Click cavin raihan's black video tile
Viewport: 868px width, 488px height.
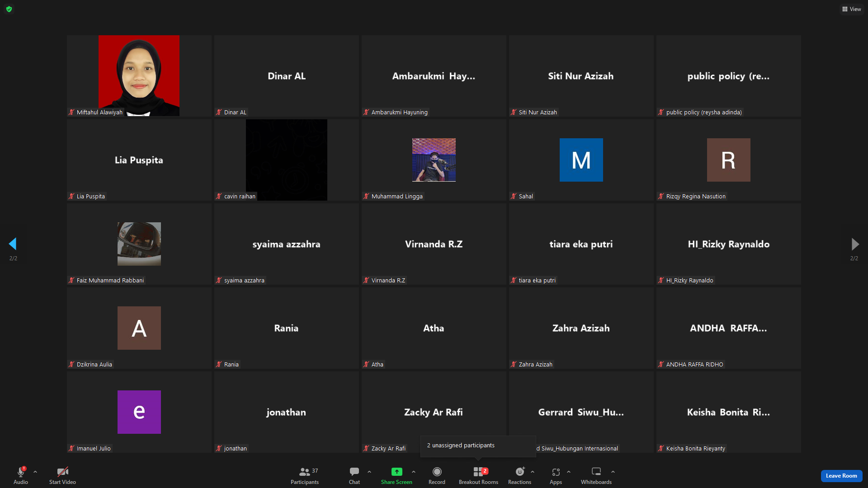[287, 160]
